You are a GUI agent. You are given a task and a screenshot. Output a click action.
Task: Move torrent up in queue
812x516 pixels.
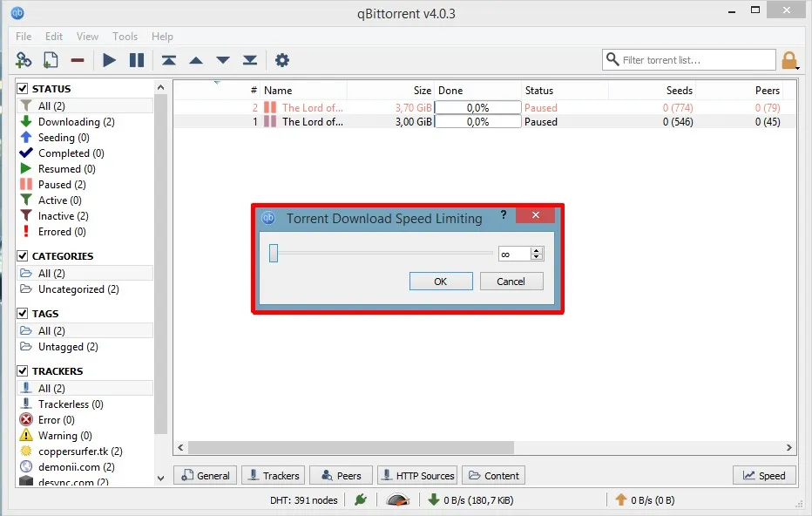click(196, 61)
